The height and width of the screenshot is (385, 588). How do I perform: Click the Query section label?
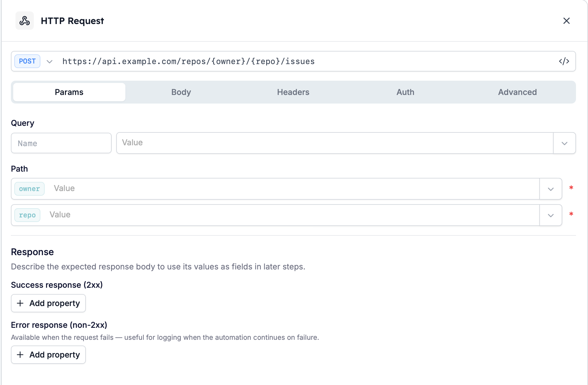(23, 123)
